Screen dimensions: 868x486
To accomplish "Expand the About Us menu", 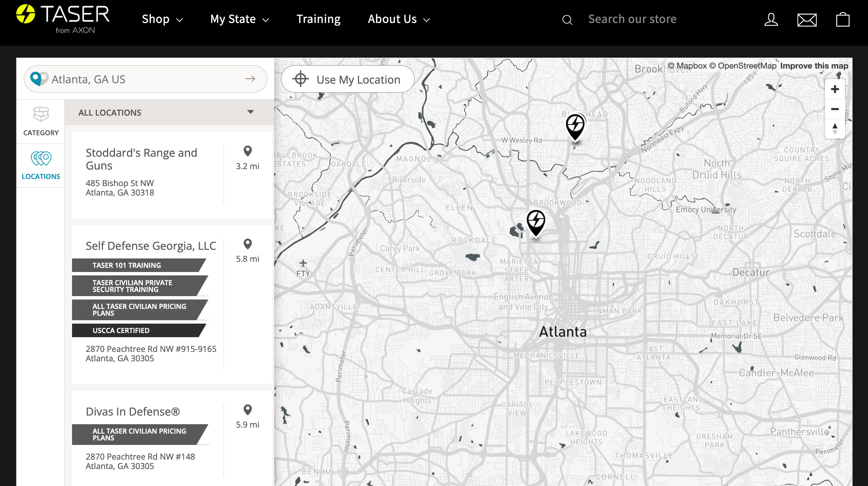I will click(x=399, y=19).
